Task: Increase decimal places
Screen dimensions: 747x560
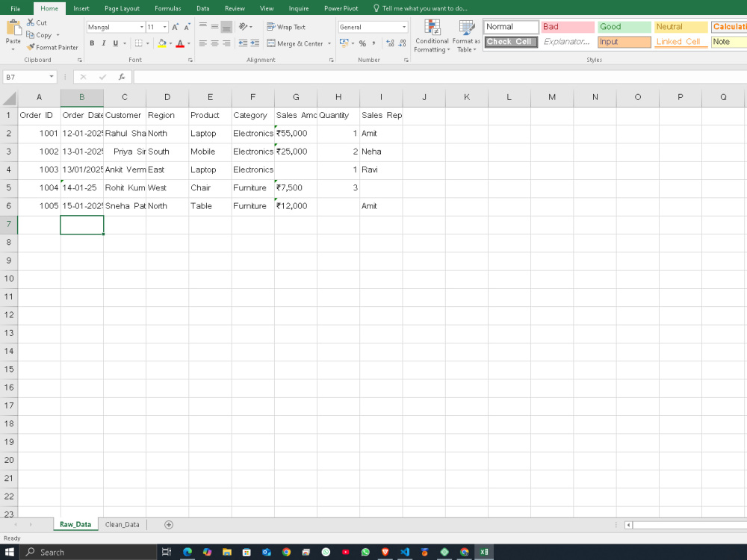Action: pos(390,43)
